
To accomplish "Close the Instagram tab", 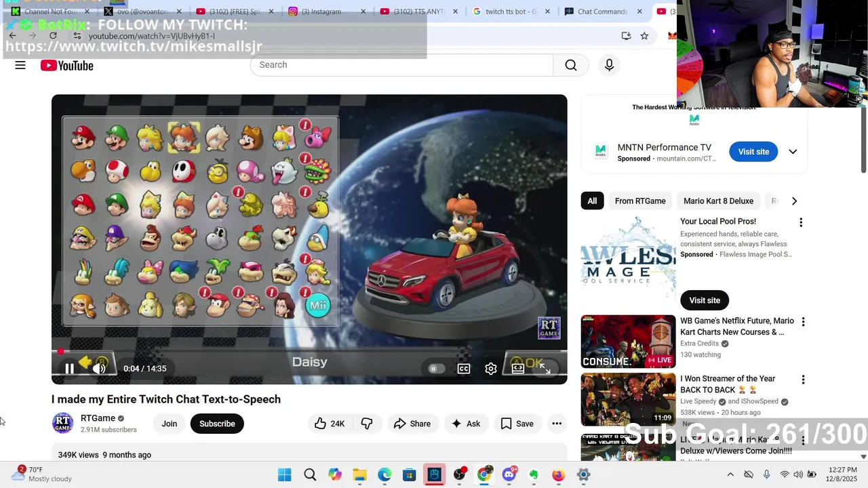I will pos(363,12).
